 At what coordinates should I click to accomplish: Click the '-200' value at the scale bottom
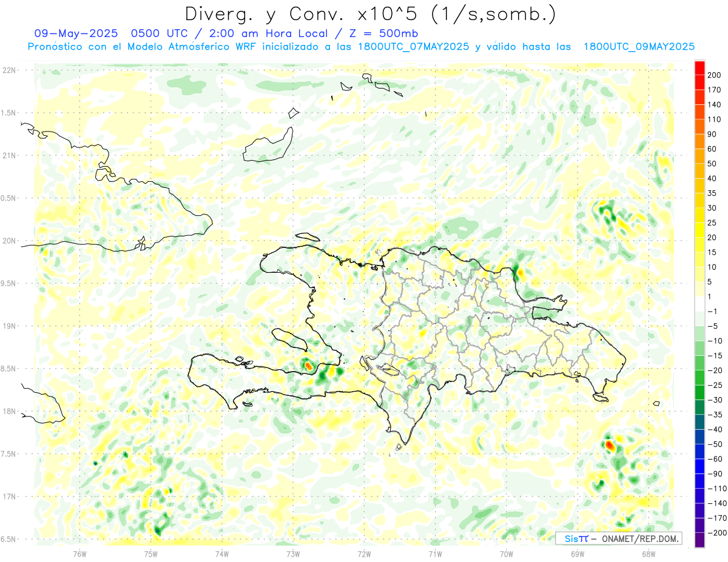click(x=717, y=533)
